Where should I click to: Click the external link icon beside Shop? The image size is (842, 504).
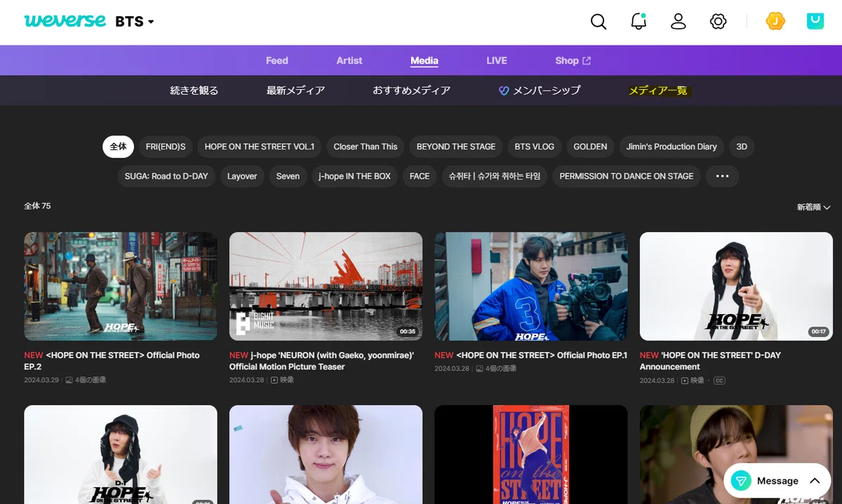[x=587, y=61]
